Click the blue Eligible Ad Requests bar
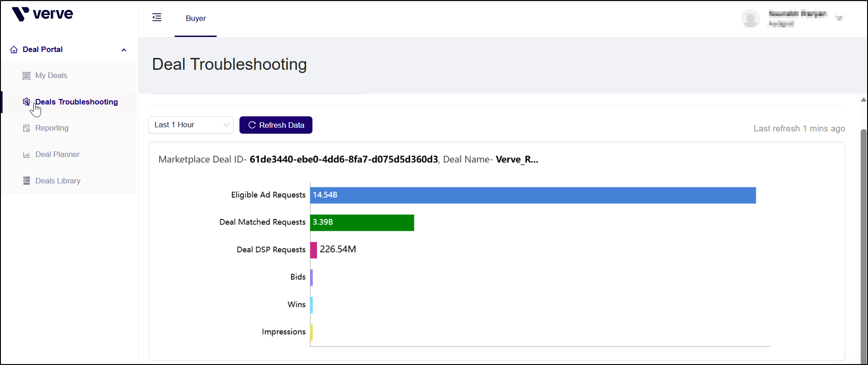 (x=533, y=195)
